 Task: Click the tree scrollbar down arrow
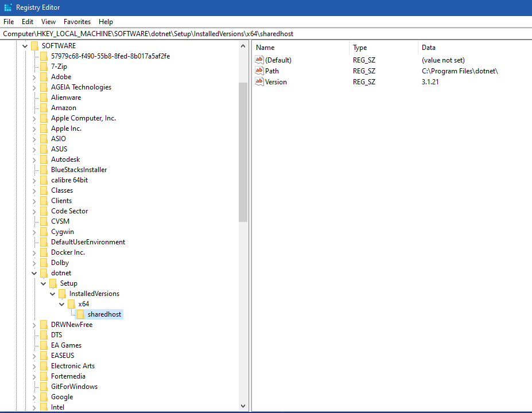coord(243,406)
